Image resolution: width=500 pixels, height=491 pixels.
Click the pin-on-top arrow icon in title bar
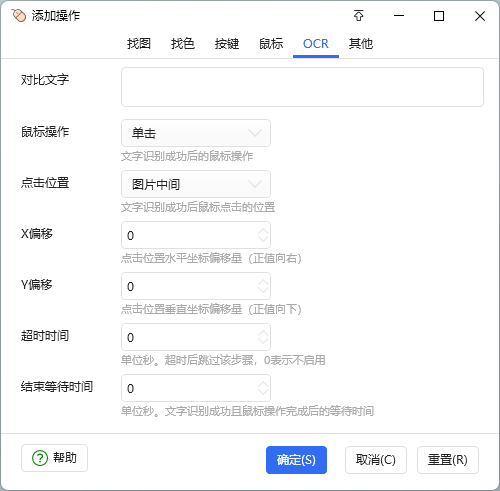click(x=359, y=16)
